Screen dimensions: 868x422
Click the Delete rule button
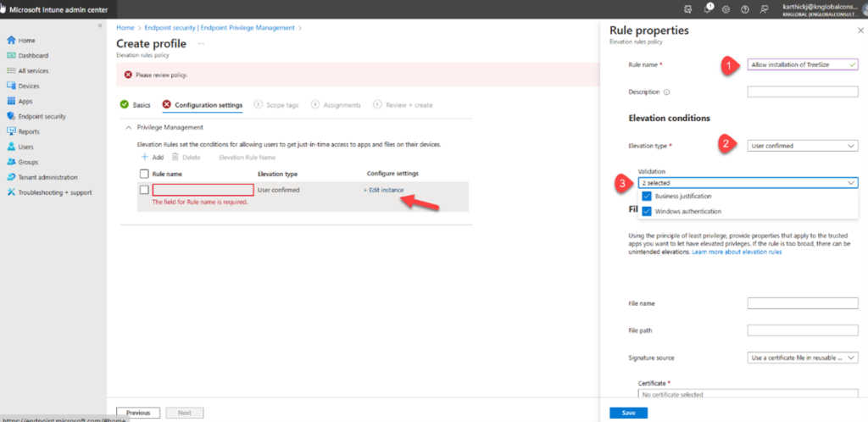click(186, 157)
